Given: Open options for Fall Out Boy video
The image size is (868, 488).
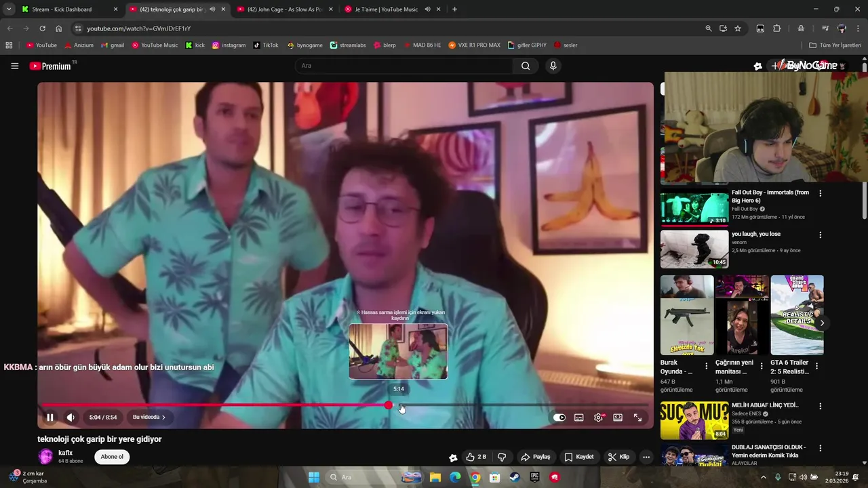Looking at the screenshot, I should pos(821,193).
